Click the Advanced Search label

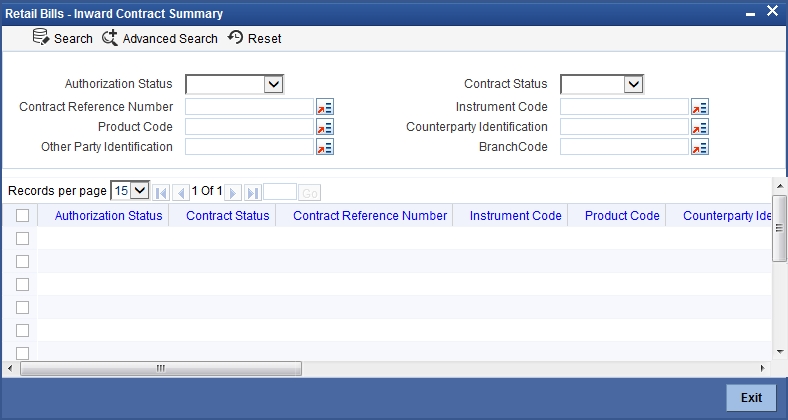(x=170, y=39)
